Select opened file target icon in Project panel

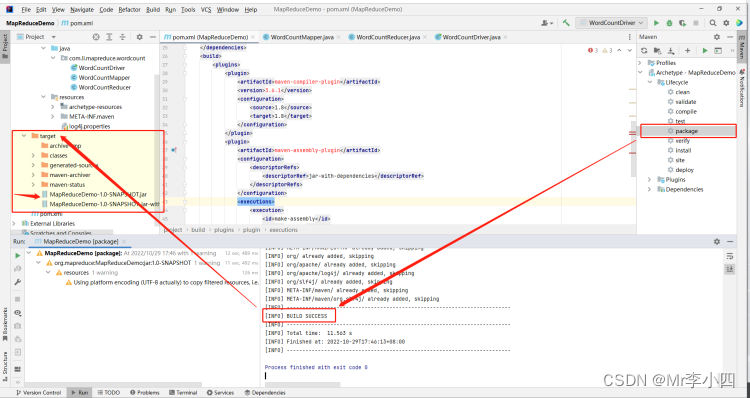[x=96, y=37]
